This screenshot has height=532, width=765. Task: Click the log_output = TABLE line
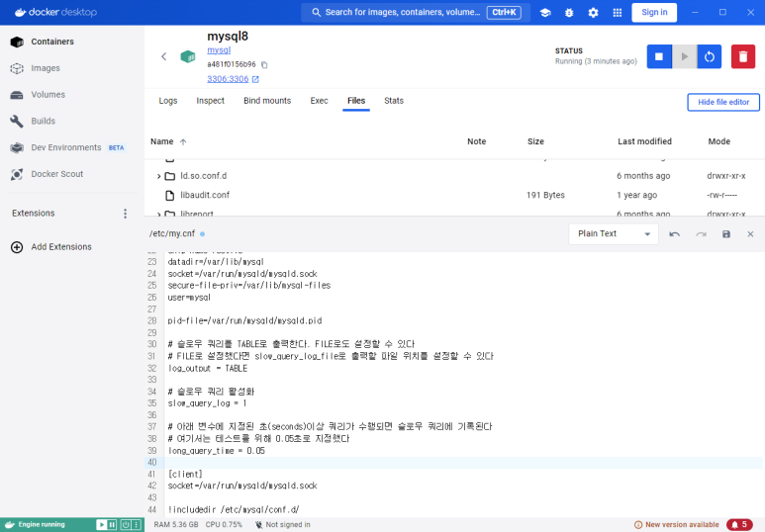208,368
